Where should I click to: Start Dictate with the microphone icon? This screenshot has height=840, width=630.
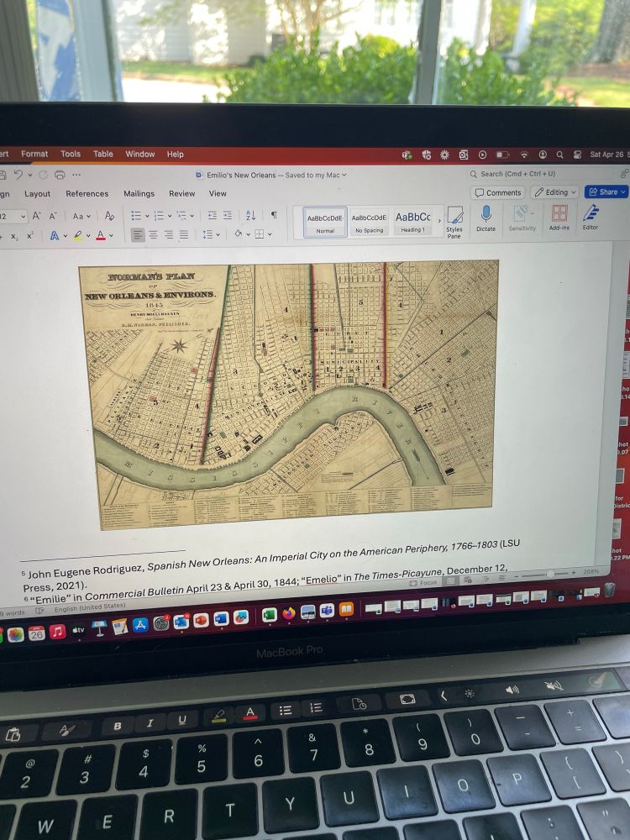pos(486,218)
